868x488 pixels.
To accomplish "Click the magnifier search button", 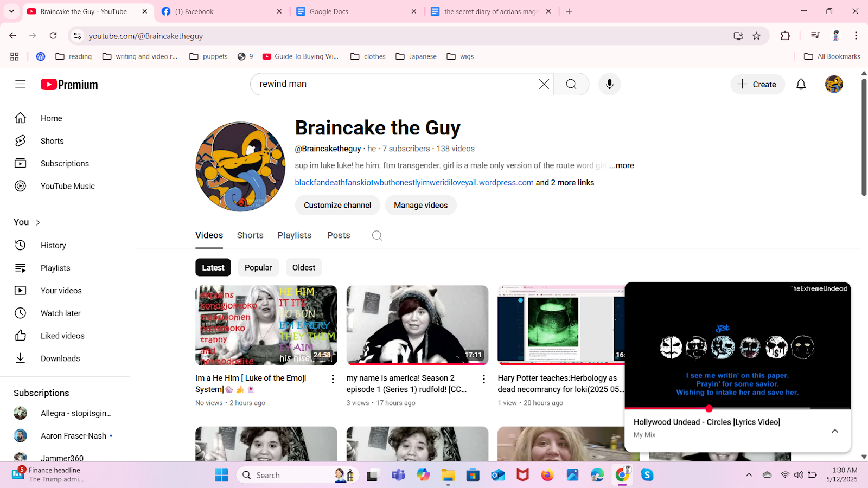I will [571, 84].
